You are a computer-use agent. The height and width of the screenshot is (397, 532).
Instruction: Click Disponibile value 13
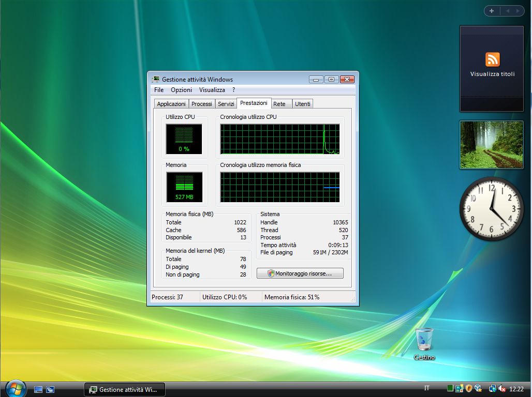(x=243, y=237)
